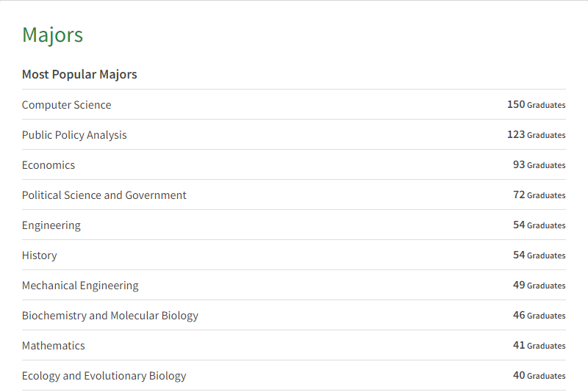Click the 49 Graduates count
The image size is (588, 392).
(539, 286)
